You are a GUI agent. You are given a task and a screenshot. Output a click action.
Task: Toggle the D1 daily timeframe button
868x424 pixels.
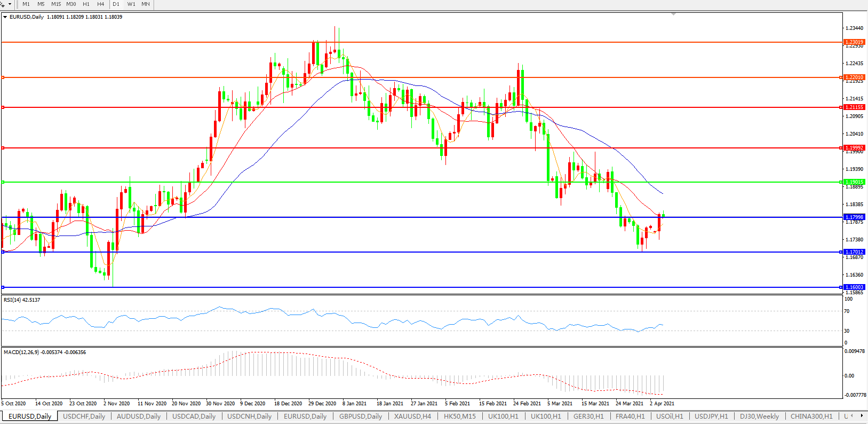116,4
